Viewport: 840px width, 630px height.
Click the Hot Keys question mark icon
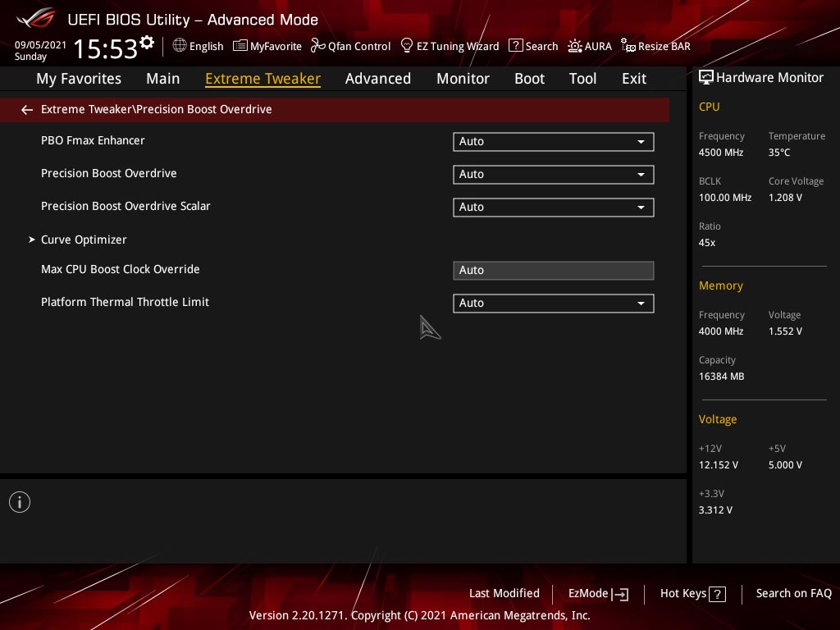coord(717,594)
